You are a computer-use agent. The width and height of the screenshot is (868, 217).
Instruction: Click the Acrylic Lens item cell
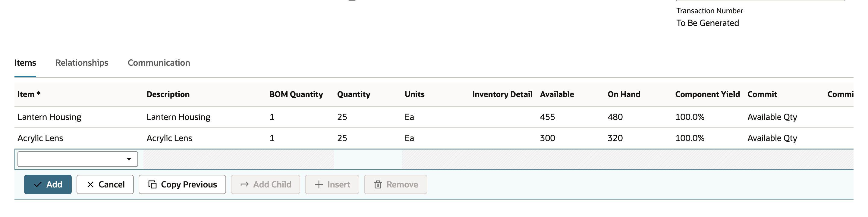pos(40,138)
